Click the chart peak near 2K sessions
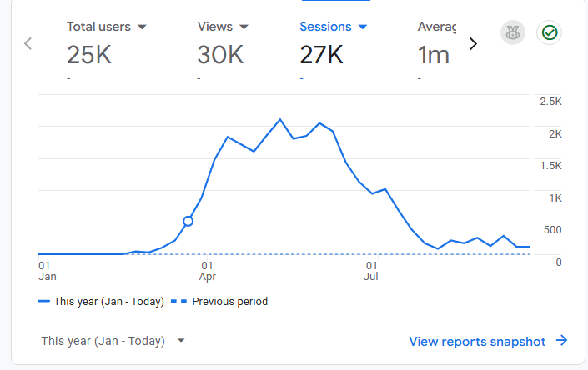This screenshot has width=588, height=370. pyautogui.click(x=279, y=119)
